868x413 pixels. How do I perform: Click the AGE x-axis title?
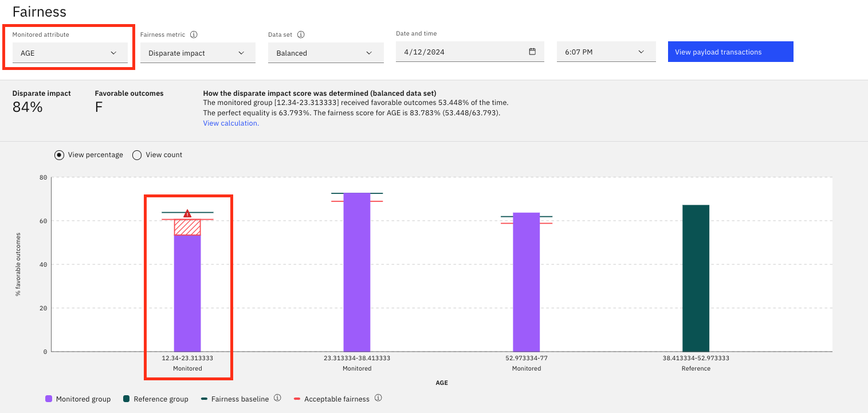tap(442, 383)
